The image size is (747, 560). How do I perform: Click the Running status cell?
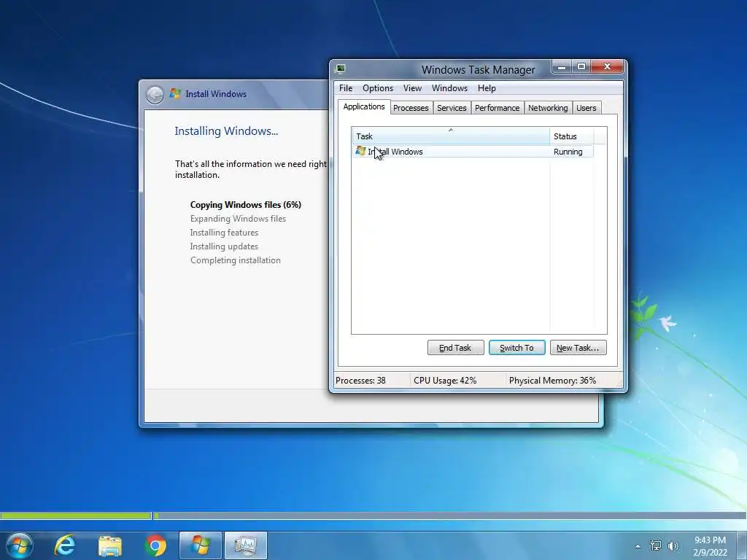click(x=568, y=152)
